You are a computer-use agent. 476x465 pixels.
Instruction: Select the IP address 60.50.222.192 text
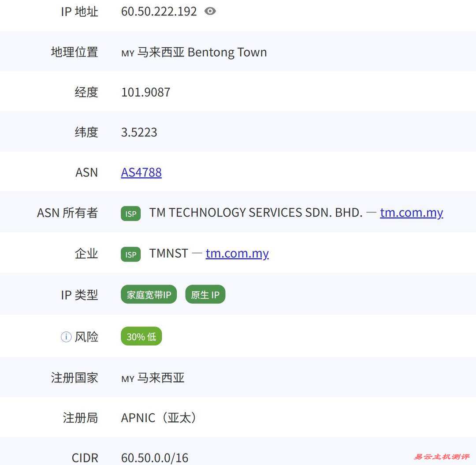(159, 11)
